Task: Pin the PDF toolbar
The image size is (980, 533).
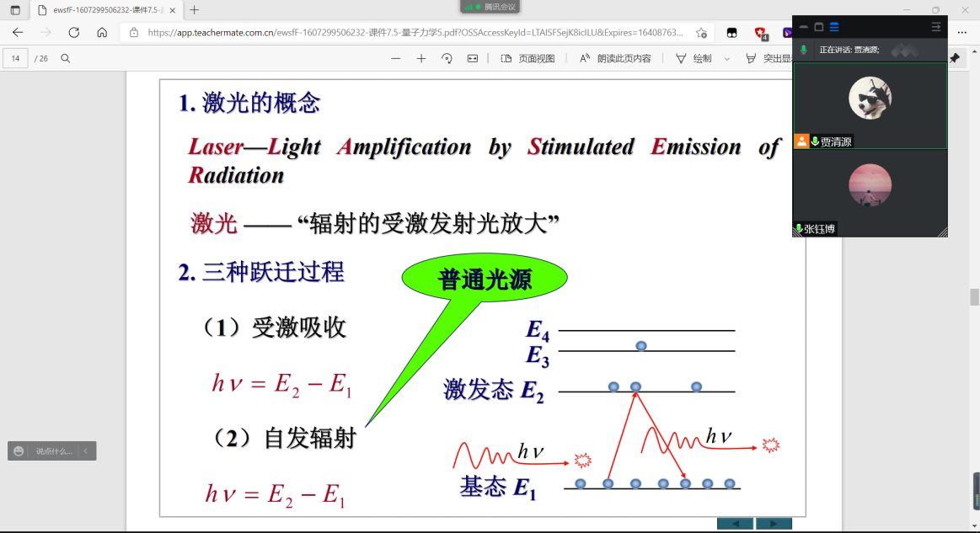Action: tap(954, 58)
